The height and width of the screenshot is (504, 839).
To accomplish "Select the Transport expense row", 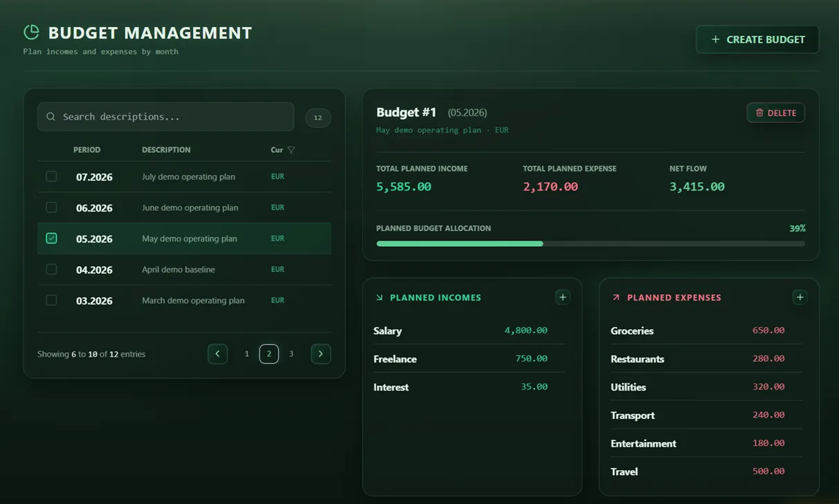I will point(706,416).
